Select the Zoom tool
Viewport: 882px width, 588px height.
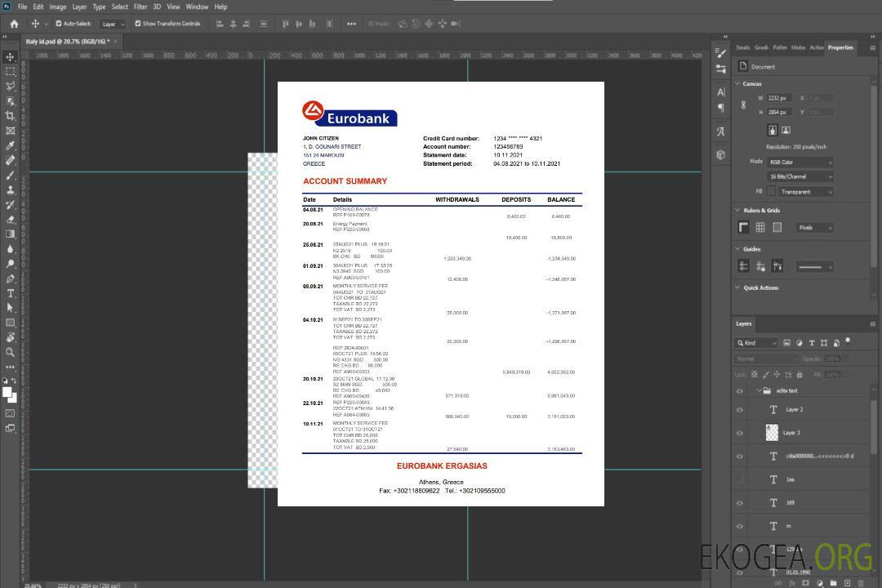pos(10,352)
